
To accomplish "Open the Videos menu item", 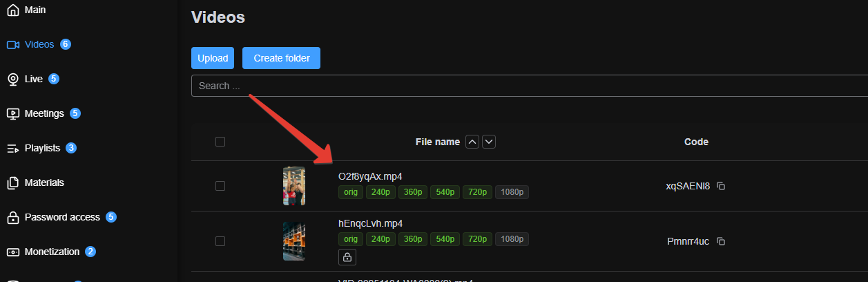I will coord(39,45).
